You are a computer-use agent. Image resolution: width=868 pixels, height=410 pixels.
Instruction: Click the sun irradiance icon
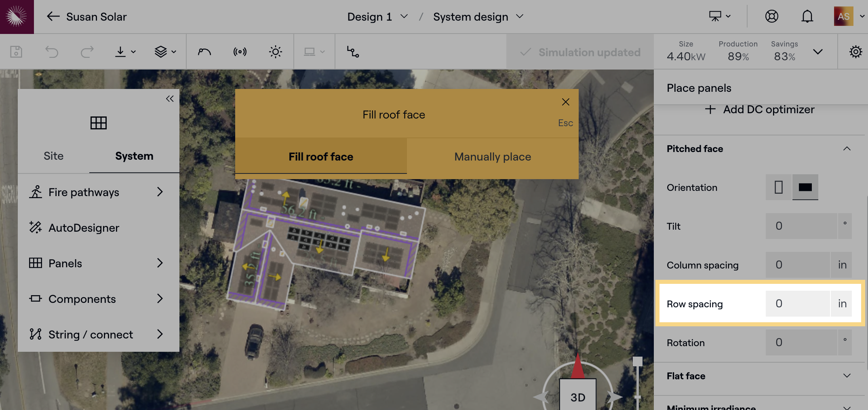click(x=276, y=52)
